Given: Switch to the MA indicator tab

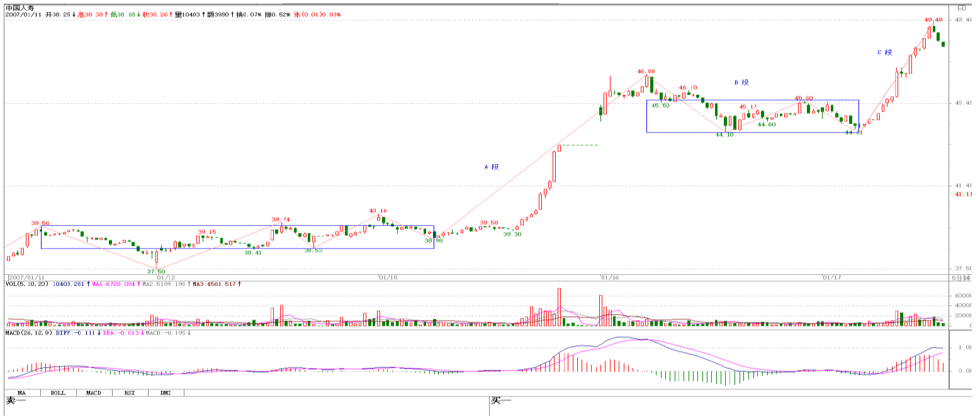Looking at the screenshot, I should [22, 392].
